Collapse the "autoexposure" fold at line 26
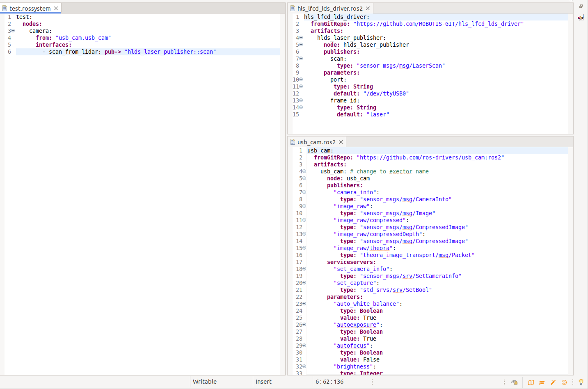 304,325
